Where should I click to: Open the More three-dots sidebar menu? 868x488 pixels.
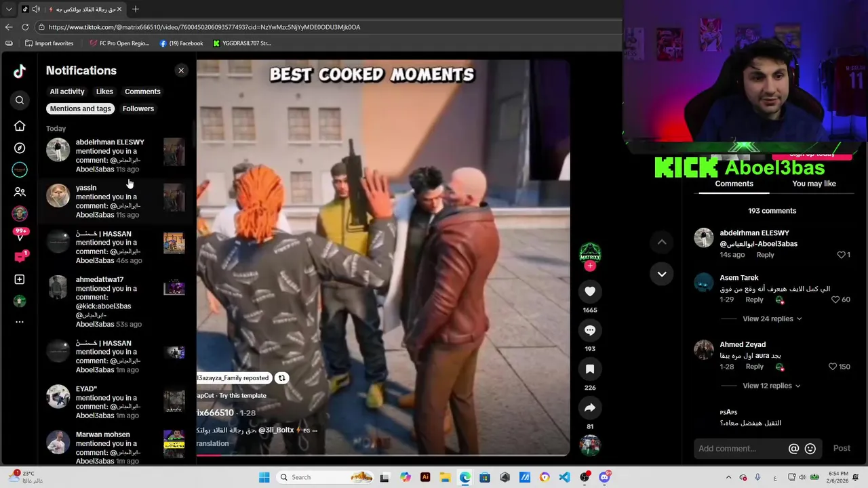20,322
